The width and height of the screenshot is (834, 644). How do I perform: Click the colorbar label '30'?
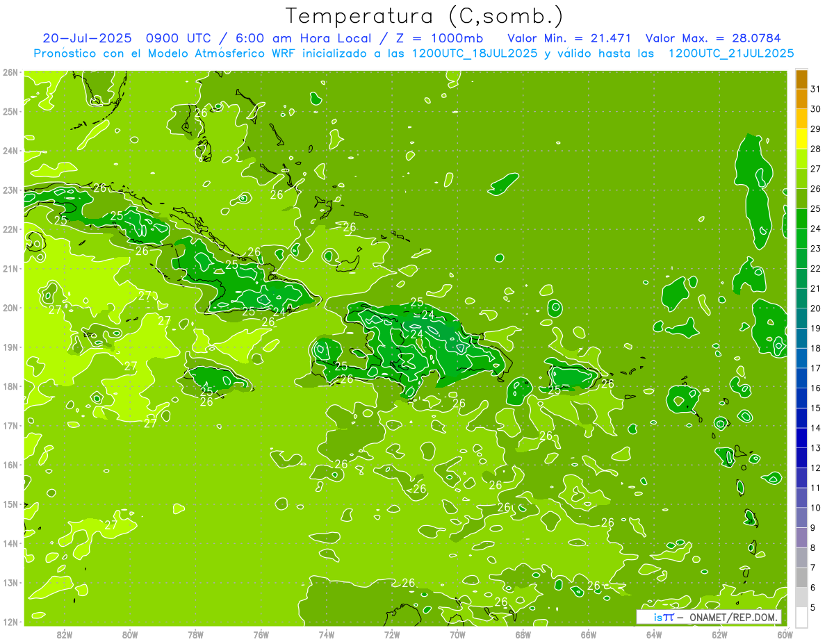coord(815,109)
